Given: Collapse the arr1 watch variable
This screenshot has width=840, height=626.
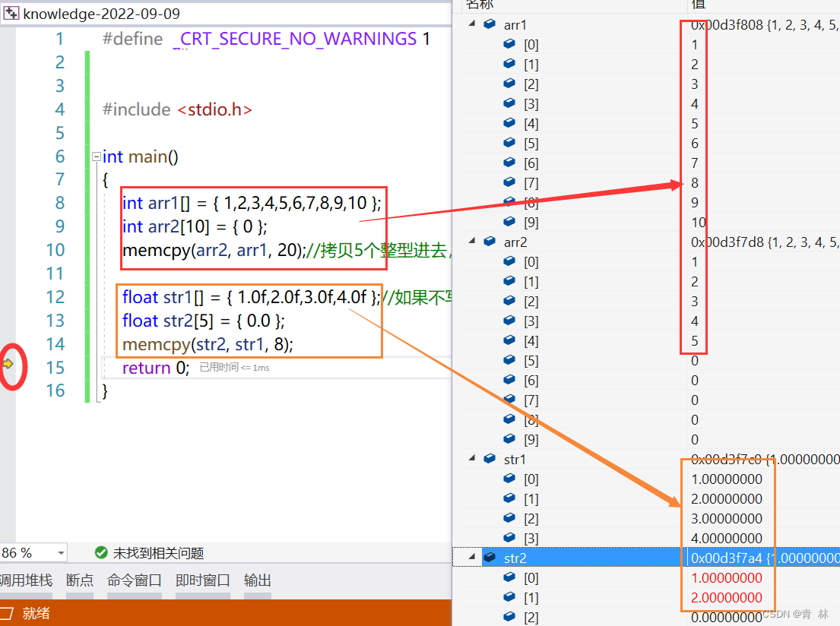Looking at the screenshot, I should [472, 24].
